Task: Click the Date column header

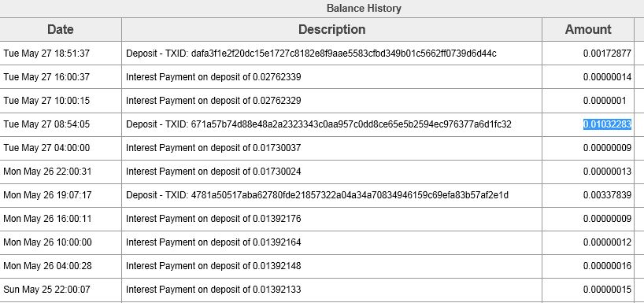Action: 61,30
